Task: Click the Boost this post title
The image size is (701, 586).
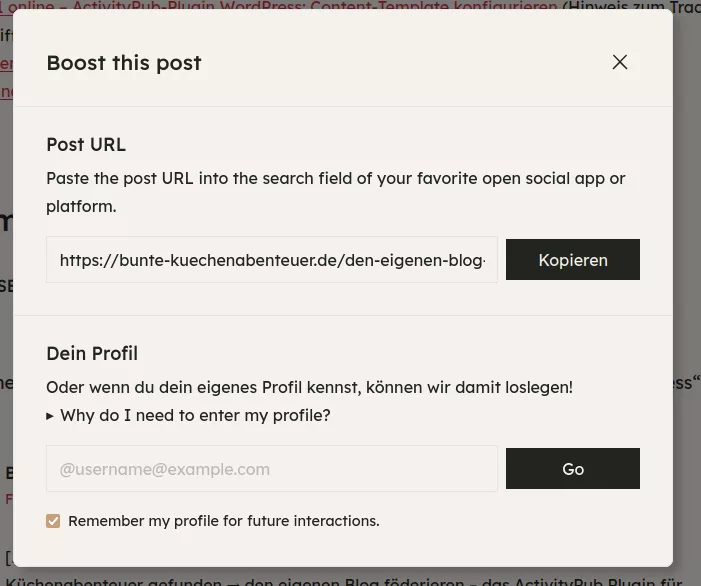Action: (x=124, y=62)
